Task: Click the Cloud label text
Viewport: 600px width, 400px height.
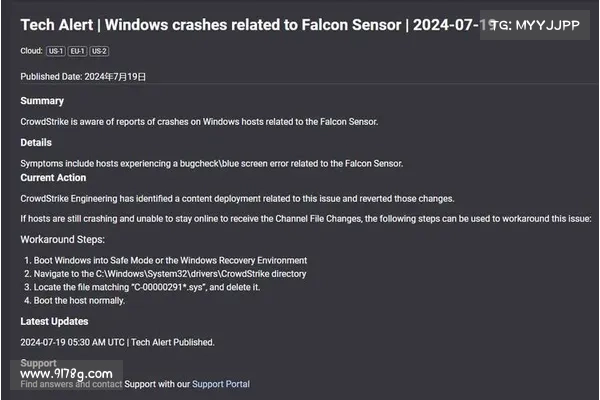Action: click(31, 51)
